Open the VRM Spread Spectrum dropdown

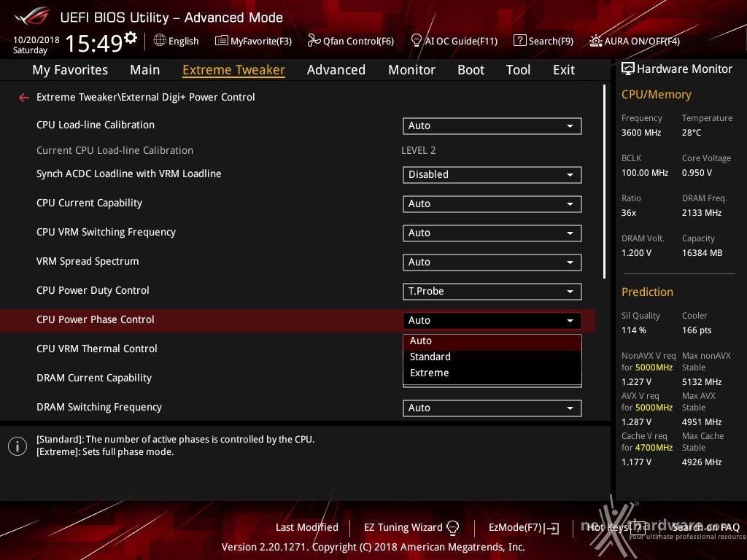tap(492, 262)
